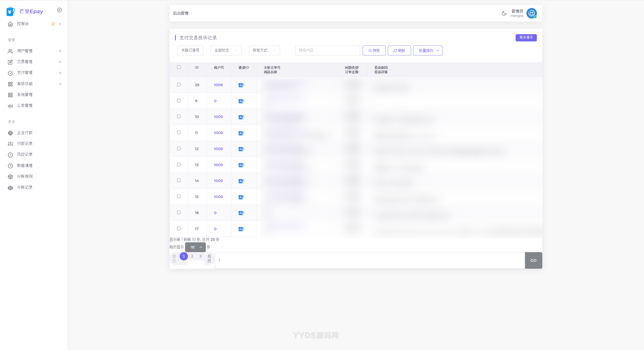This screenshot has width=644, height=350.
Task: Open 数据清理 clock icon item
Action: coord(10,166)
